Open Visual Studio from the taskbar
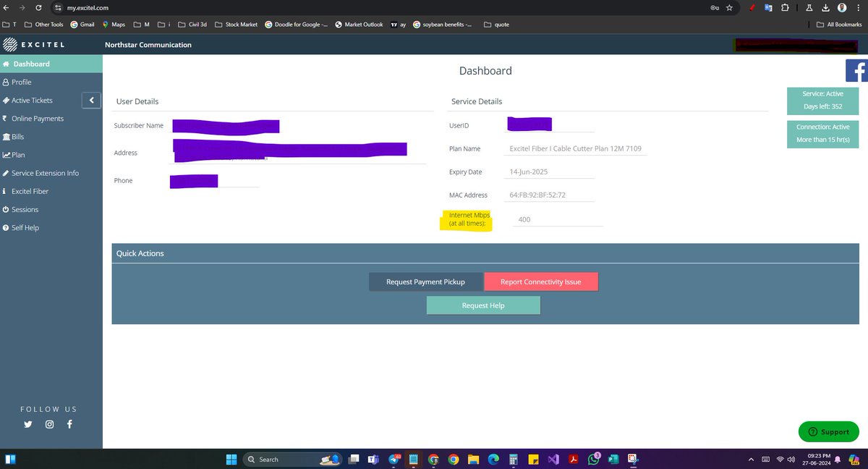This screenshot has height=469, width=868. coord(553,459)
